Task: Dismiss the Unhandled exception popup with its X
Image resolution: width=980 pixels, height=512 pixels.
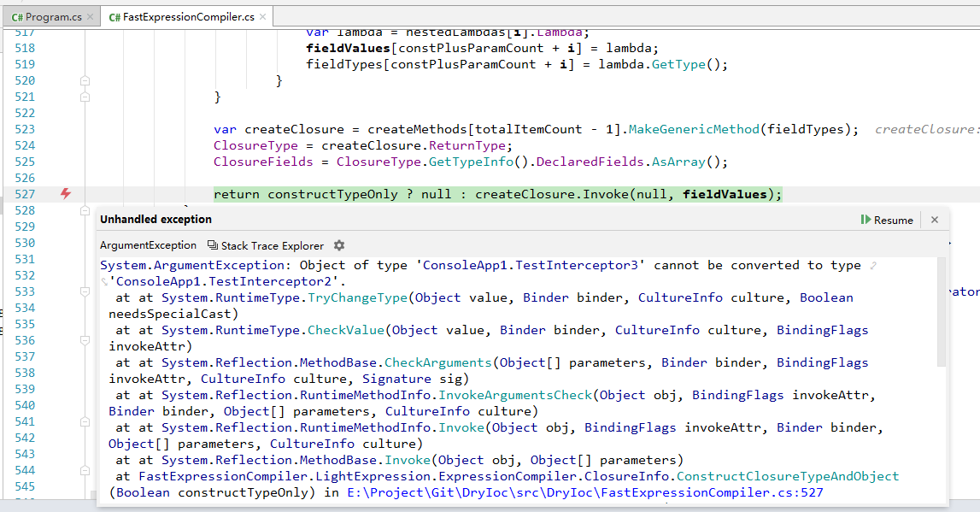Action: click(x=934, y=220)
